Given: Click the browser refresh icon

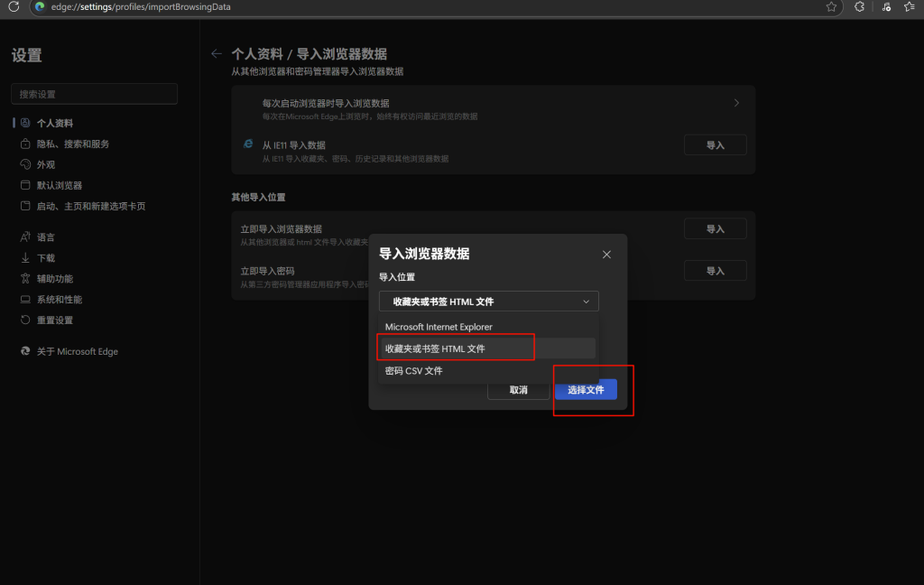Looking at the screenshot, I should coord(13,6).
